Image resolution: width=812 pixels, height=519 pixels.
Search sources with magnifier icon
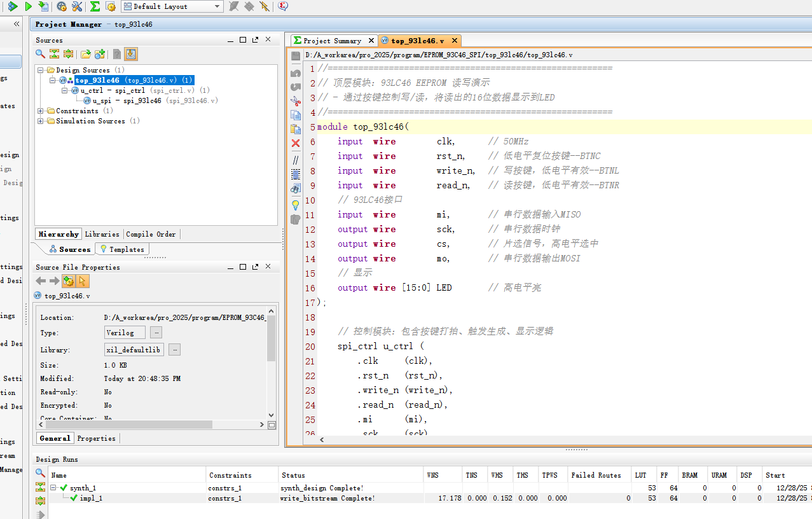pyautogui.click(x=40, y=54)
